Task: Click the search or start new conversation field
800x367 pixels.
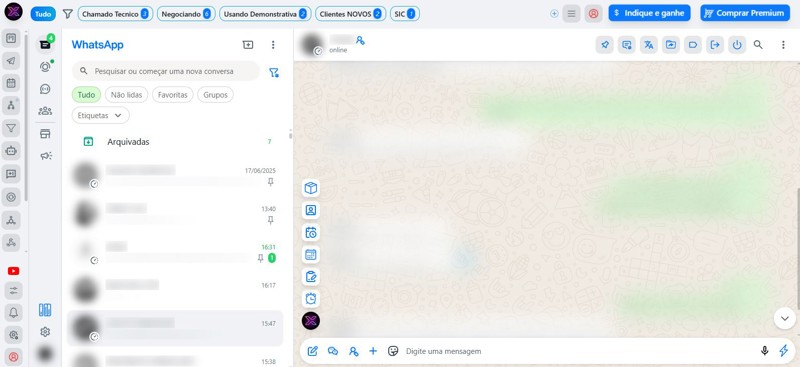Action: click(x=166, y=71)
